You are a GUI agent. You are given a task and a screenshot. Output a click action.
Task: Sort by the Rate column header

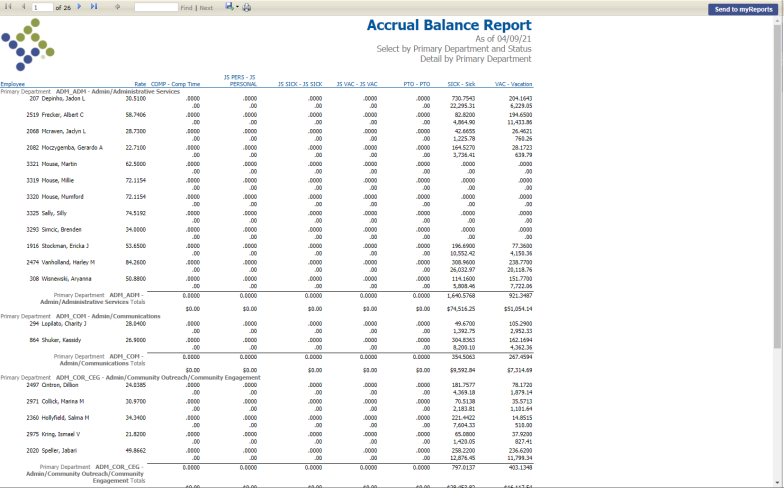coord(140,84)
